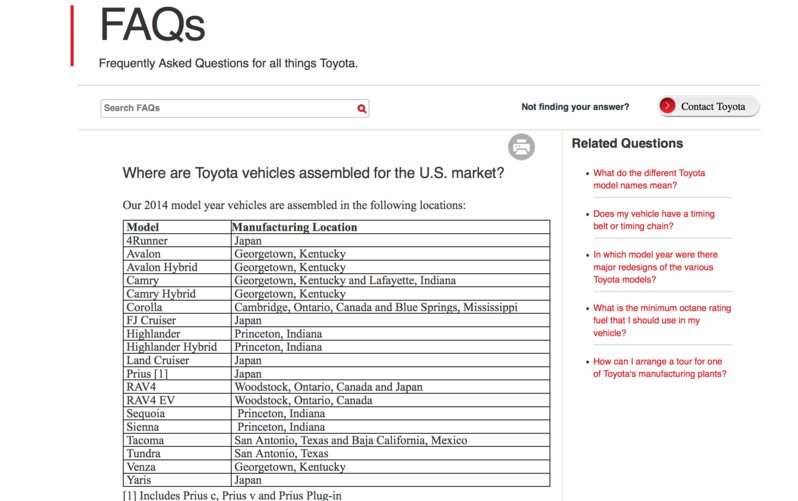Viewport: 798px width, 501px height.
Task: Click the 'RAV4 EV' model cell
Action: [x=177, y=400]
